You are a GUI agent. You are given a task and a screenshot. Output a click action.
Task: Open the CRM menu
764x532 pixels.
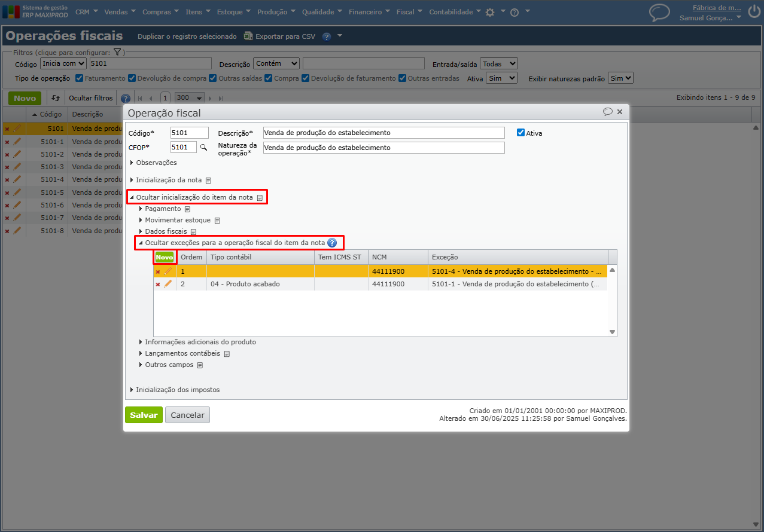(87, 11)
